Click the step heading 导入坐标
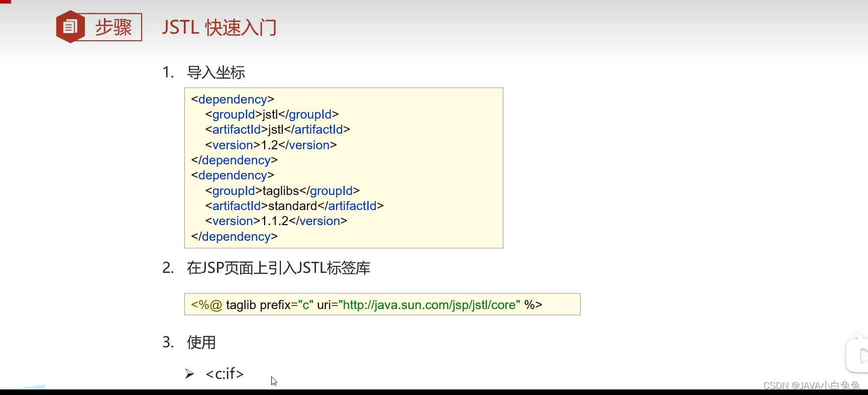This screenshot has height=395, width=868. click(216, 72)
